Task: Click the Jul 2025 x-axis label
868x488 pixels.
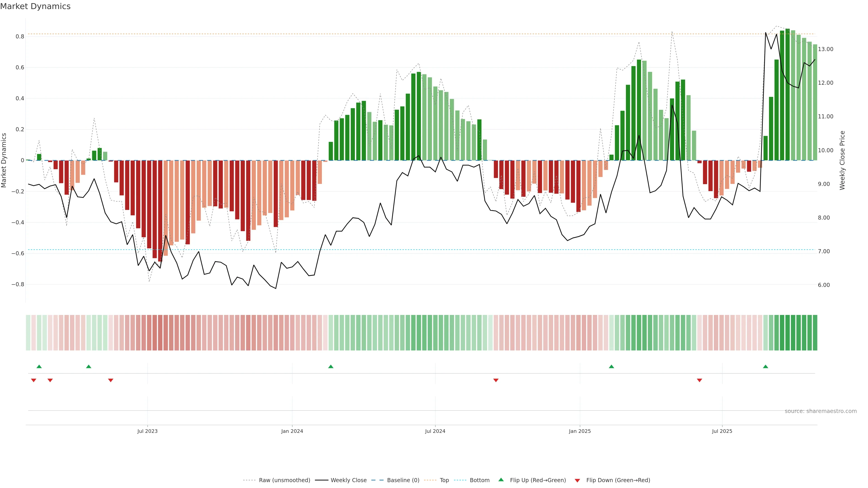Action: [x=722, y=431]
